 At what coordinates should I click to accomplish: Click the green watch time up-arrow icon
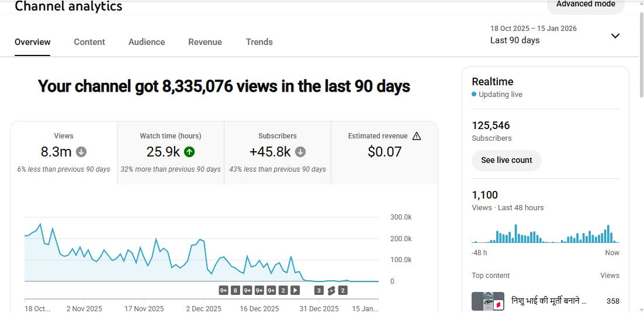189,152
